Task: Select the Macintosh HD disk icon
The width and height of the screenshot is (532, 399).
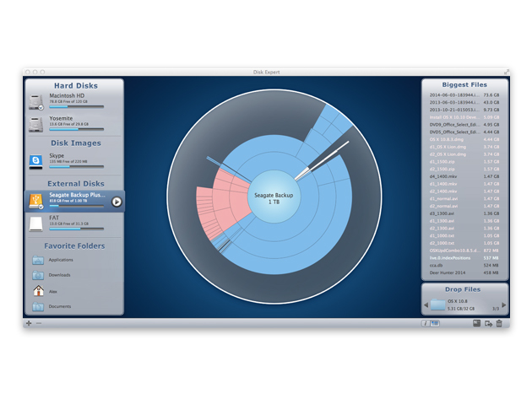Action: (36, 102)
